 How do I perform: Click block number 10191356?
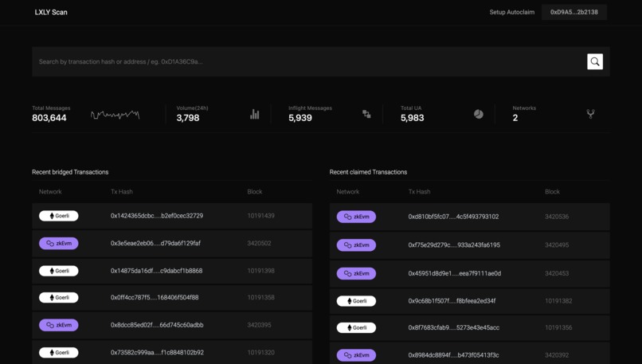(x=558, y=327)
